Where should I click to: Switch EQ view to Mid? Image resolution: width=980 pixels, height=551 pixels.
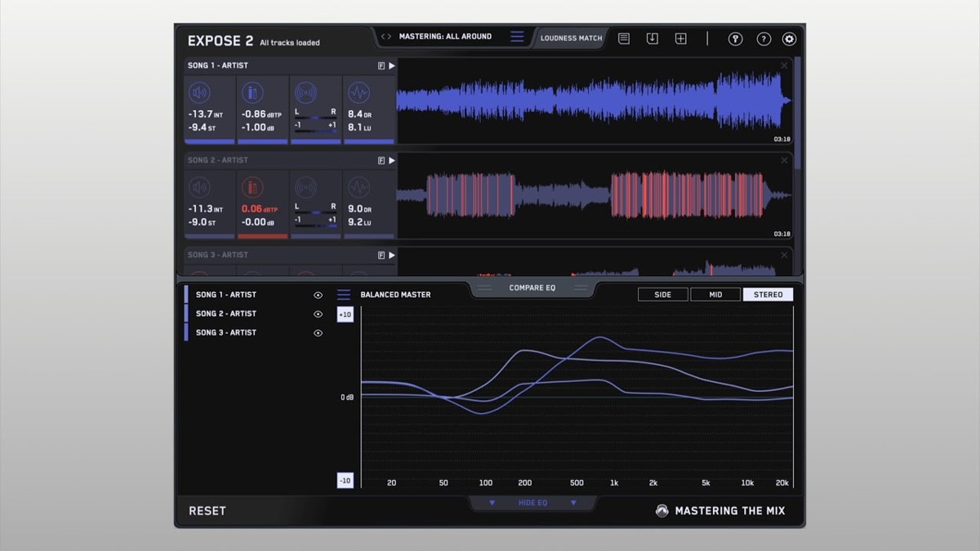[x=715, y=295]
